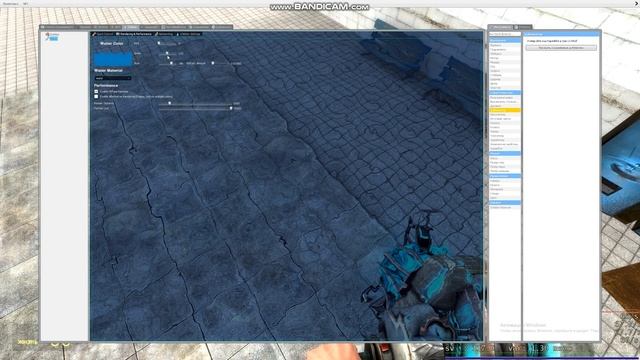Screen dimensions: 640x360
Task: Open the Water Material dropdown
Action: coord(113,78)
